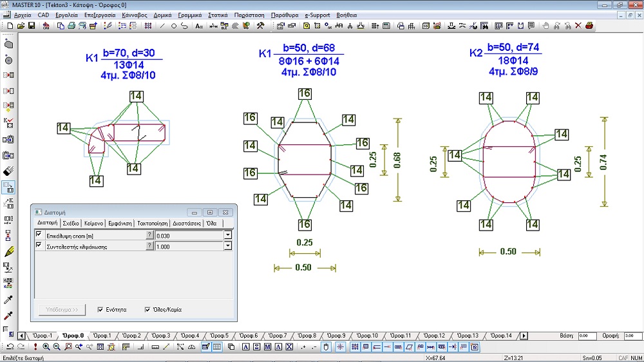Screen dimensions: 644x362
Task: Click the grid hash icon in top toolbar
Action: coord(148,26)
